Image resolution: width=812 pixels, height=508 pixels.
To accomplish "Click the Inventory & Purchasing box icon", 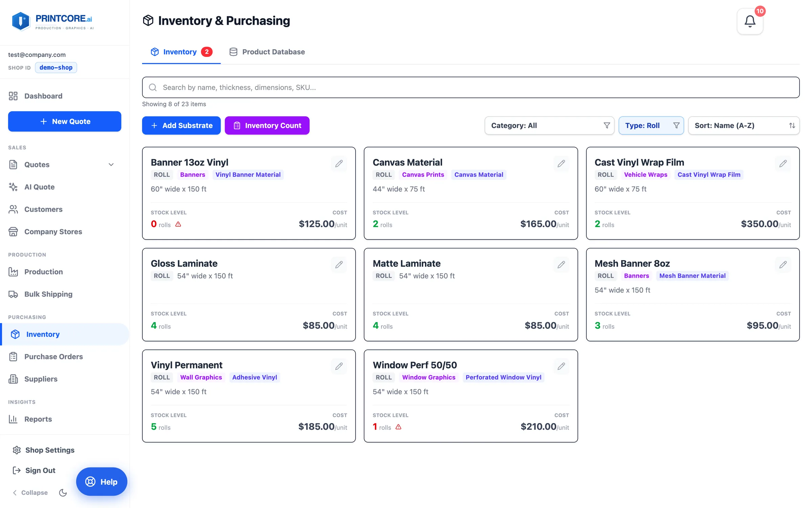I will click(x=148, y=21).
